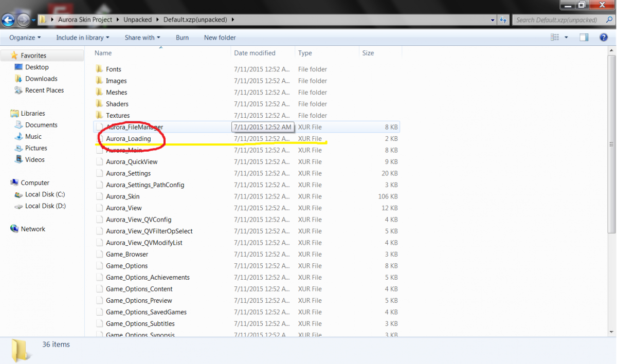
Task: Select the Computer icon in navigation pane
Action: click(x=14, y=183)
